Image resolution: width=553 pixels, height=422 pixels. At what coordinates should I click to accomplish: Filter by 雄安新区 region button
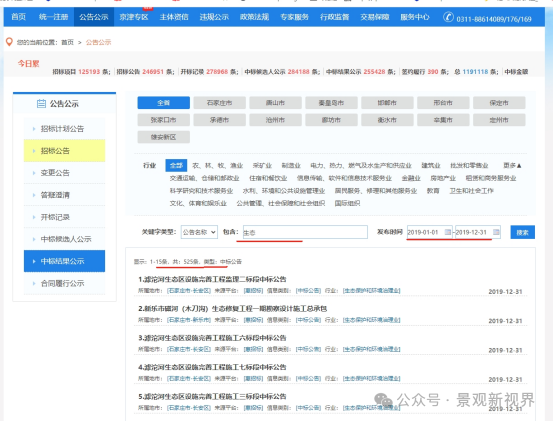(x=164, y=137)
